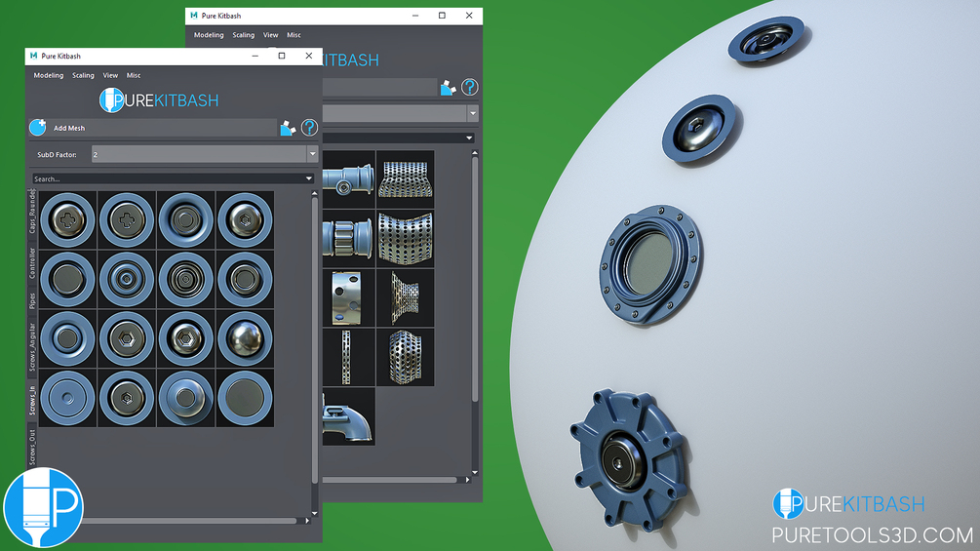Open the help question-mark icon in front window
This screenshot has height=551, width=980.
pos(309,128)
